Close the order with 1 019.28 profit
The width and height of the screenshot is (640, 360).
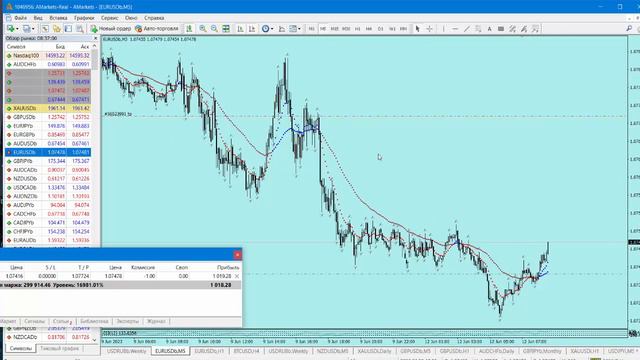coord(237,276)
